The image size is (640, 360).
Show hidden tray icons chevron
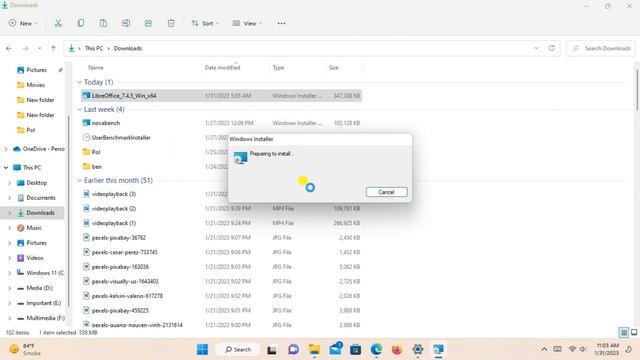[544, 349]
